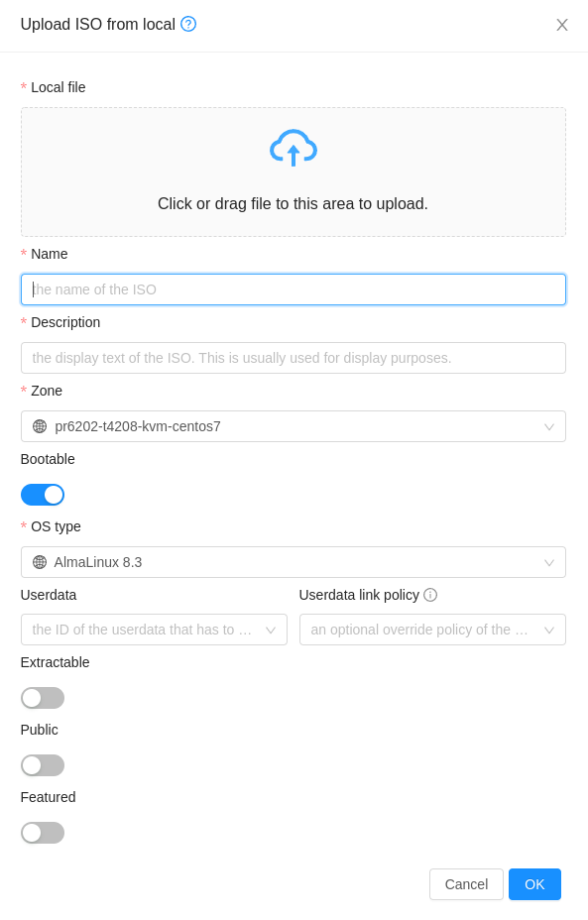Confirm the upload with the OK button

point(534,884)
